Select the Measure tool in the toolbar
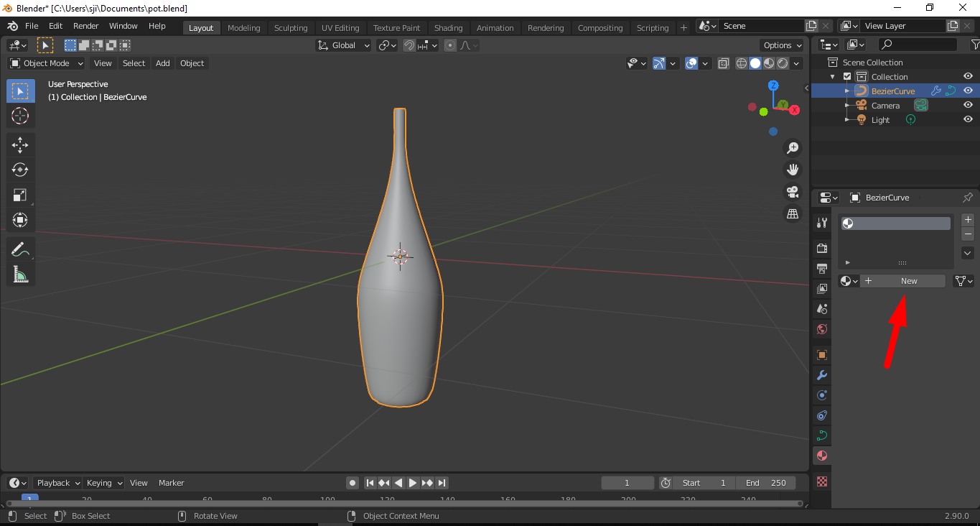Viewport: 980px width, 526px height. coord(20,274)
